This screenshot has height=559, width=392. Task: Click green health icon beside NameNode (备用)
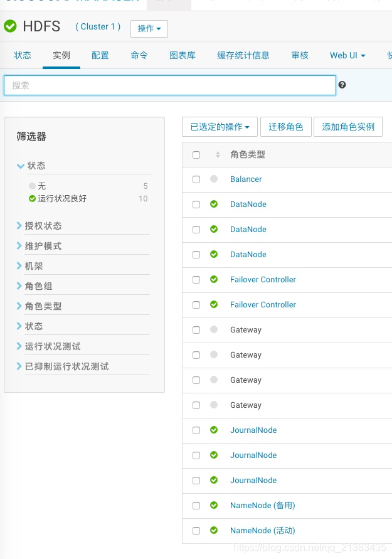pos(214,505)
